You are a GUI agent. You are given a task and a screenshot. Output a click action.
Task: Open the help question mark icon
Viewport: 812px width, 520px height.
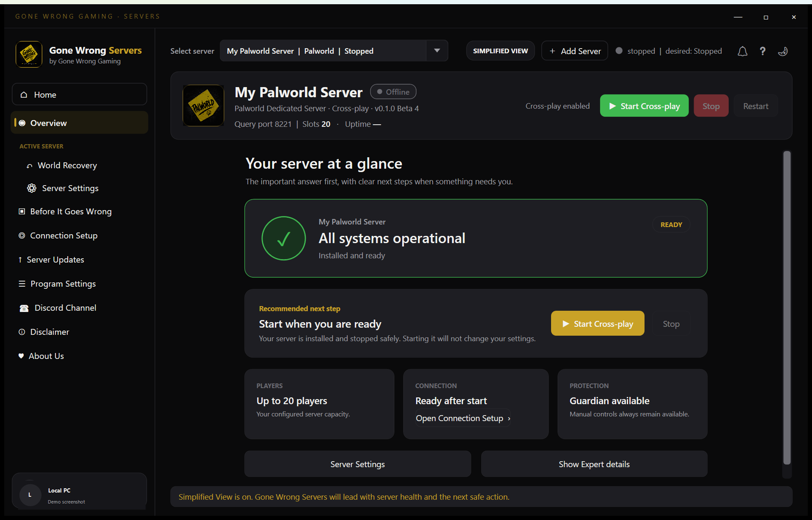pos(763,51)
